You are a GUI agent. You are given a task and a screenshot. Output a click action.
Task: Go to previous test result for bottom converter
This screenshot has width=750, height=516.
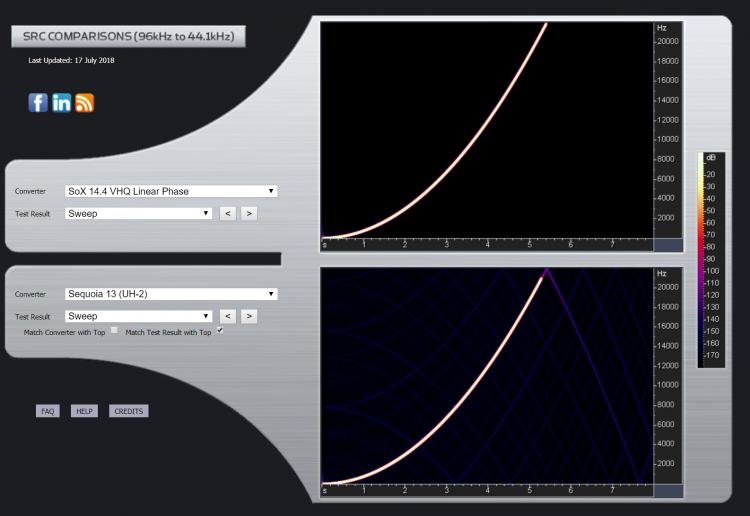[x=228, y=316]
